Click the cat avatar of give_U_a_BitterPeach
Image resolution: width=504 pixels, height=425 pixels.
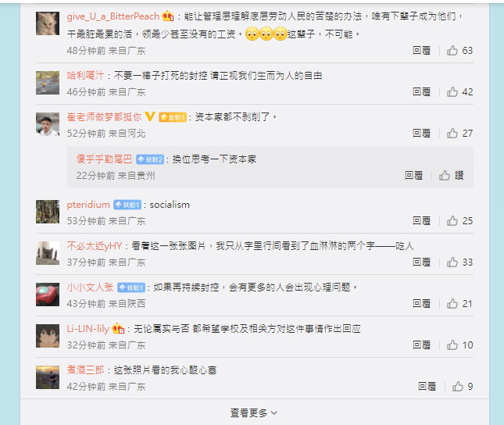click(x=48, y=23)
